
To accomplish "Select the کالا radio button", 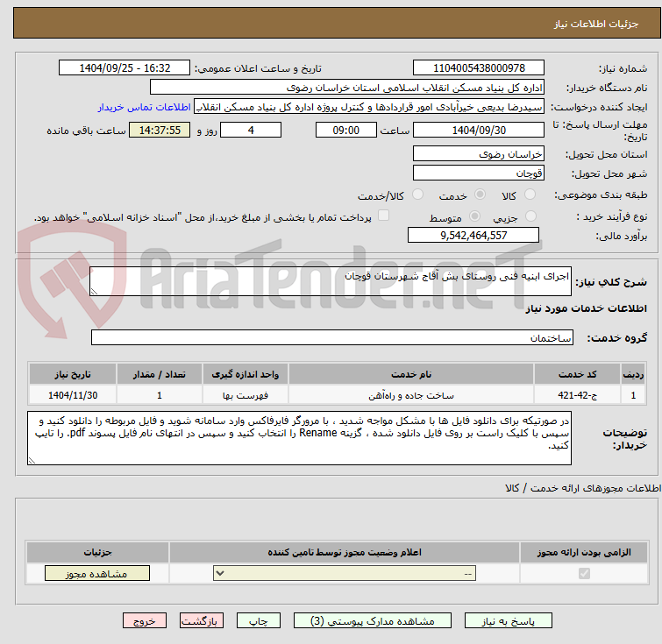I will pyautogui.click(x=530, y=195).
